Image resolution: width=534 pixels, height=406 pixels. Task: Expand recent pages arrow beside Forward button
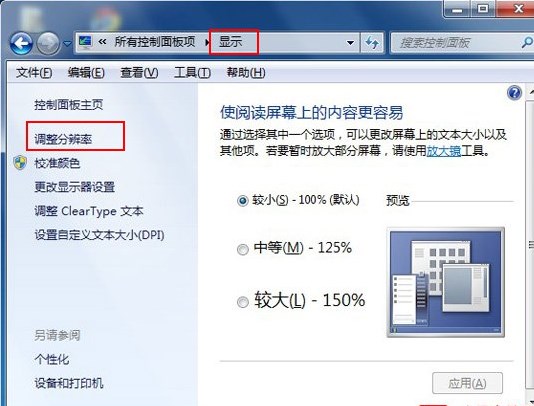(67, 44)
